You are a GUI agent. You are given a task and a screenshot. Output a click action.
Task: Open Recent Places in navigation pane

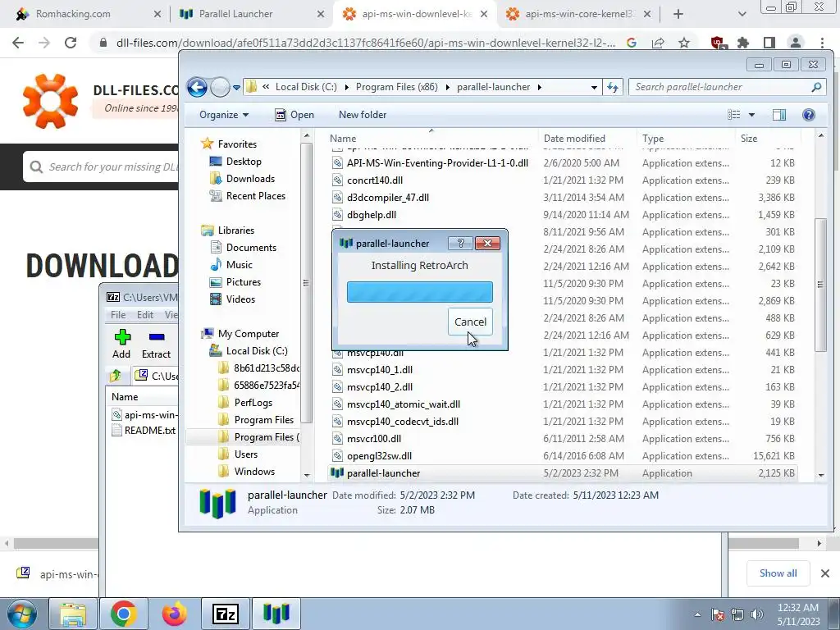pyautogui.click(x=248, y=195)
